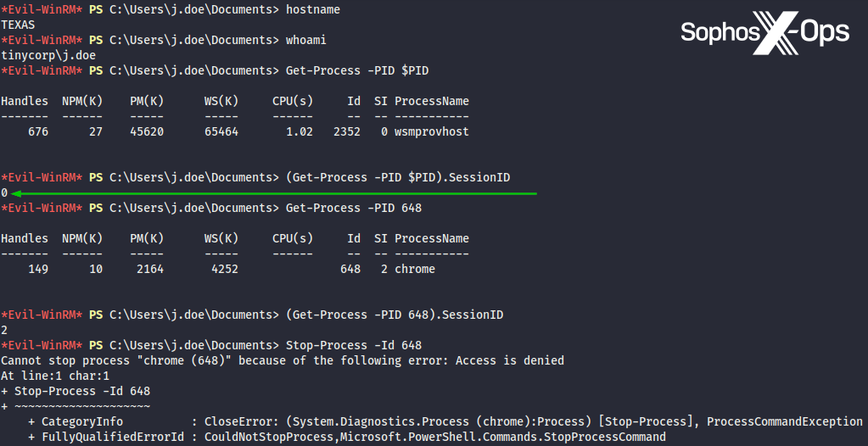Click the Get-Process -PID 648 command

(353, 208)
